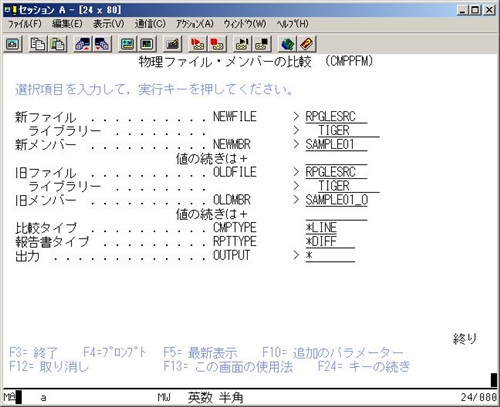The height and width of the screenshot is (407, 500).
Task: Click the copy toolbar icon
Action: click(x=37, y=44)
